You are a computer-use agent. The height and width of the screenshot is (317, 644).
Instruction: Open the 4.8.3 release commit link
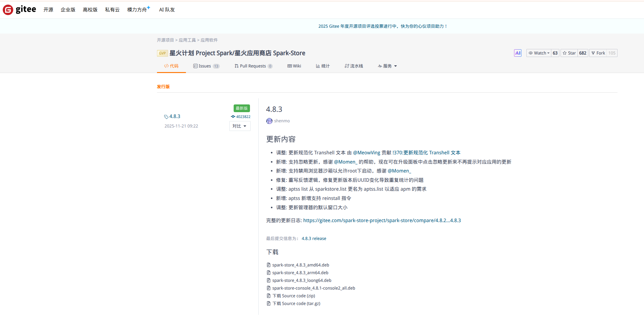click(314, 238)
